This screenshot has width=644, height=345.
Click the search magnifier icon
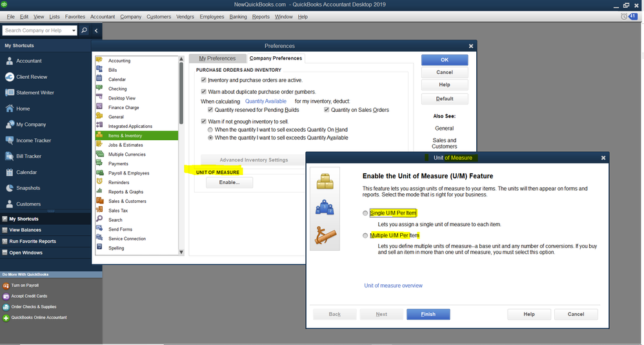tap(84, 30)
